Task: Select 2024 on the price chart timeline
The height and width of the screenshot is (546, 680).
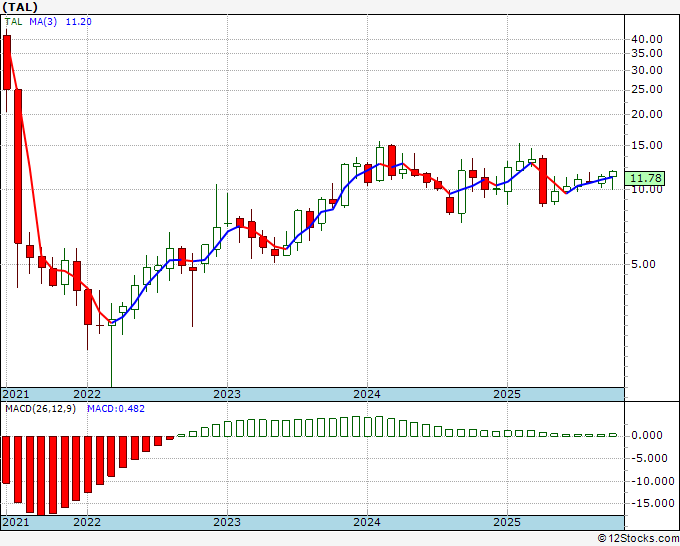Action: 367,394
